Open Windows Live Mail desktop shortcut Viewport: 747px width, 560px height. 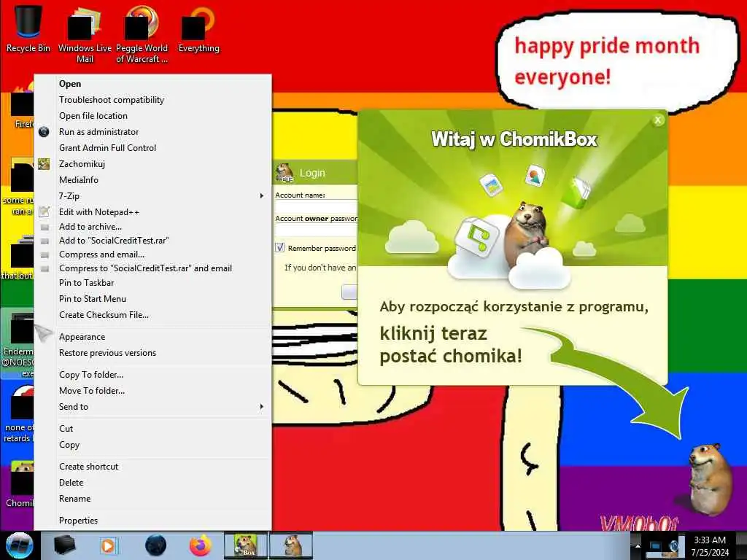pos(85,34)
